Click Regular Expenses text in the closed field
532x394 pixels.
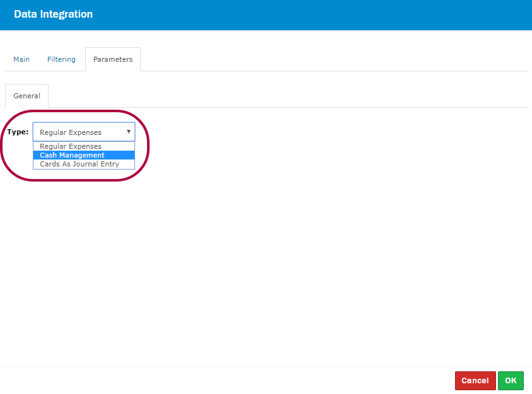(71, 132)
